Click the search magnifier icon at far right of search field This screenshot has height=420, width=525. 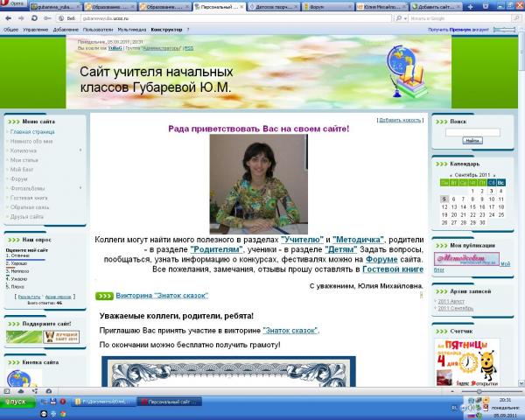517,18
